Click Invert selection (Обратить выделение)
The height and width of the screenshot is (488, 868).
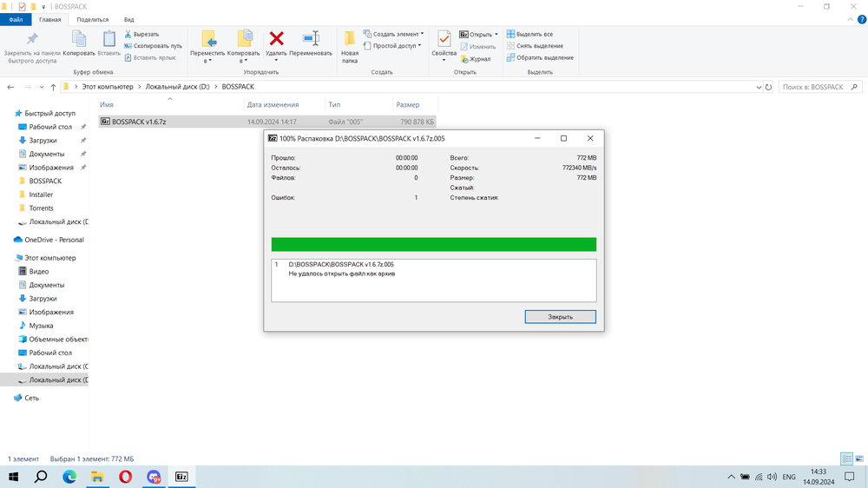540,57
